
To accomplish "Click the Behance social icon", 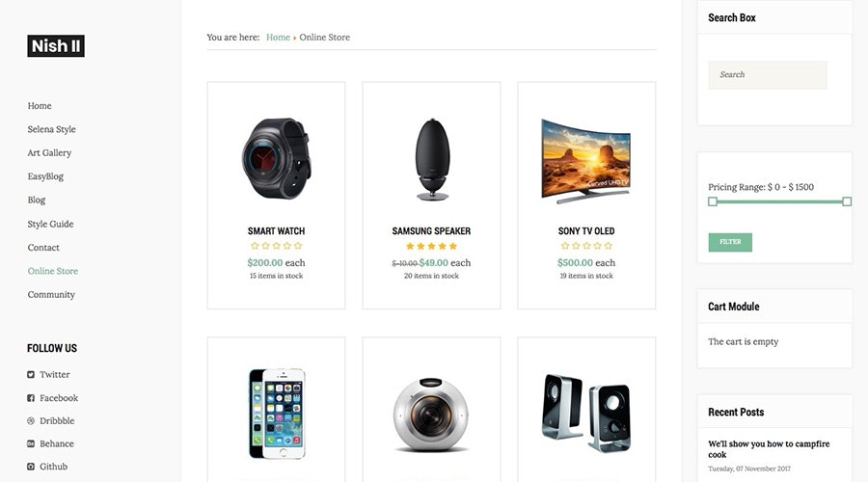I will [31, 443].
